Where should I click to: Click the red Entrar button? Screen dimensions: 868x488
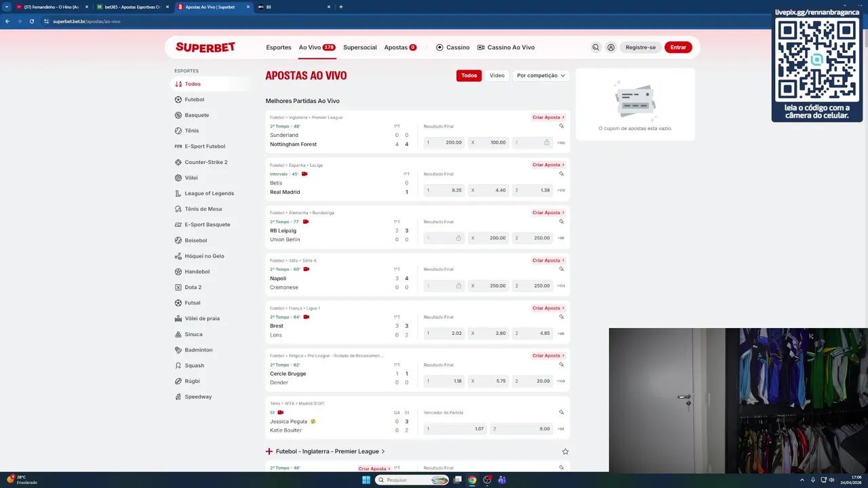pyautogui.click(x=678, y=47)
